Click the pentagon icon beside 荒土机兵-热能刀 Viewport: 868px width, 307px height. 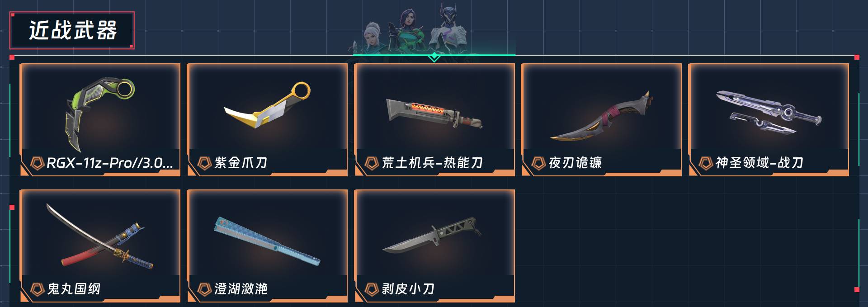pyautogui.click(x=372, y=163)
